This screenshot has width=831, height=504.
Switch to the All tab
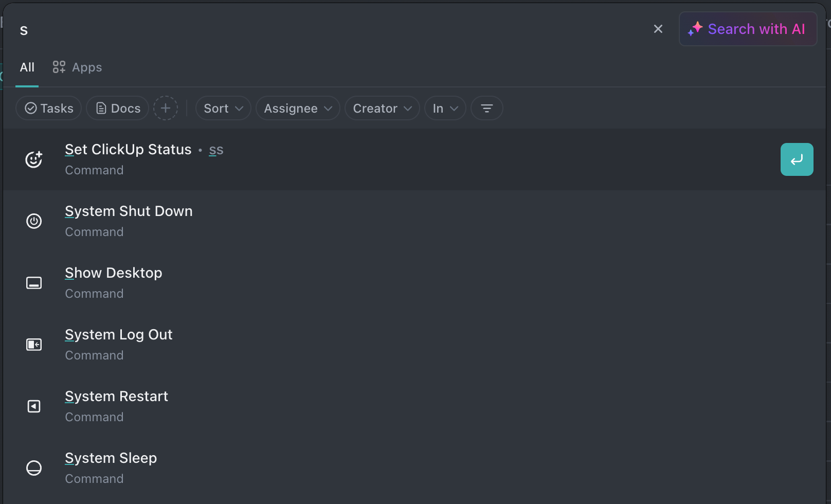tap(27, 67)
